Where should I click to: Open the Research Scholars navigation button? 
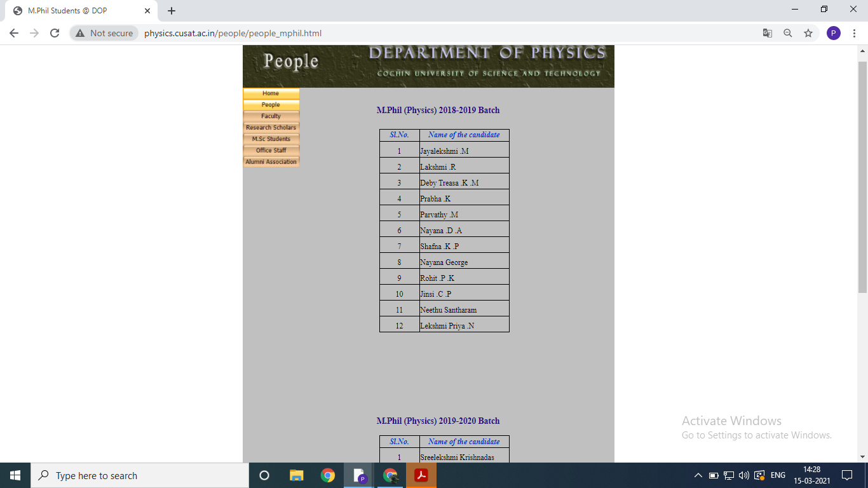271,128
